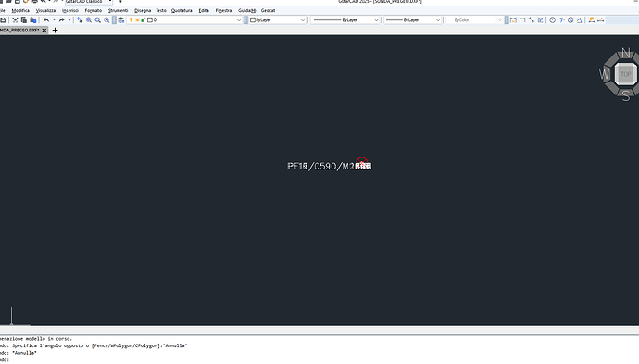This screenshot has height=364, width=639.
Task: Select the angular dimension tool
Action: tap(580, 20)
